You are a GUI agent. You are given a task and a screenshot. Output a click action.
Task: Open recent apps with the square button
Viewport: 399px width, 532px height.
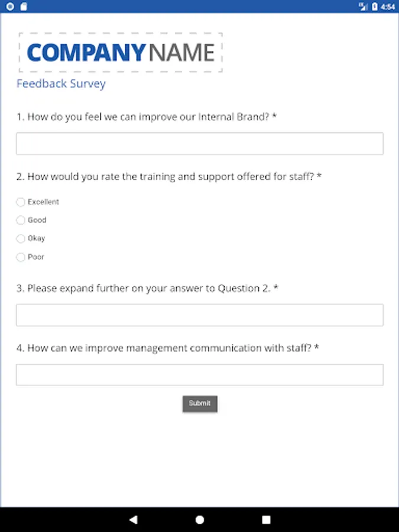(266, 520)
